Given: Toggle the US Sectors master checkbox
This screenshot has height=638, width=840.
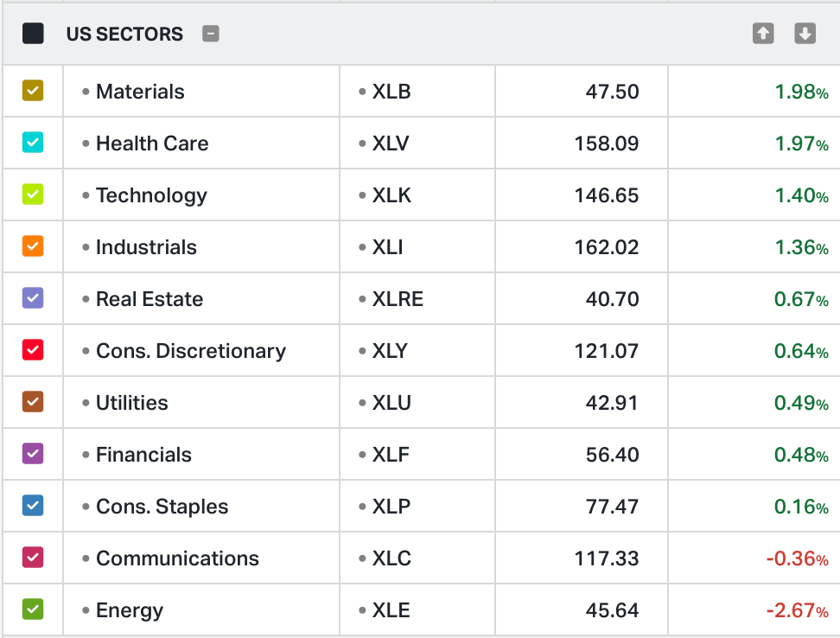Looking at the screenshot, I should point(33,34).
